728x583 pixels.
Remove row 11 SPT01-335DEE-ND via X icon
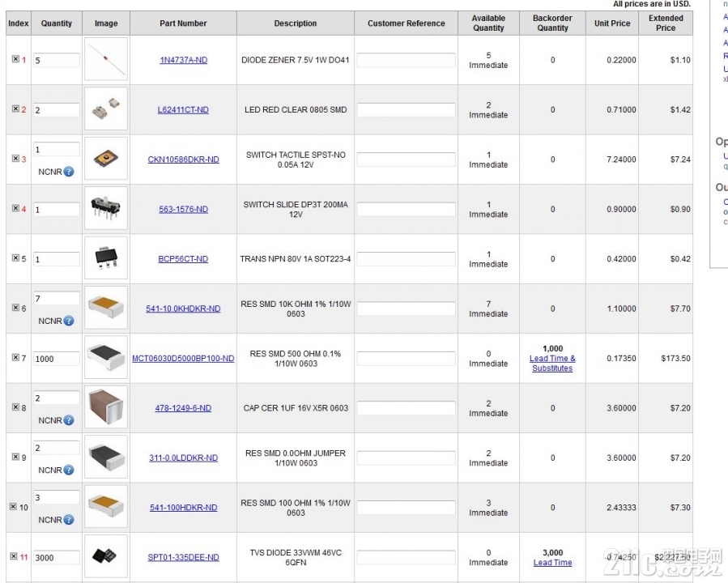click(x=13, y=556)
